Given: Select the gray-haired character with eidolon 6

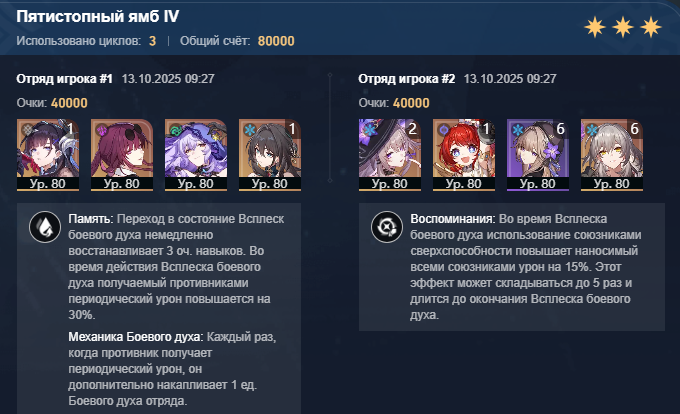Looking at the screenshot, I should point(612,155).
